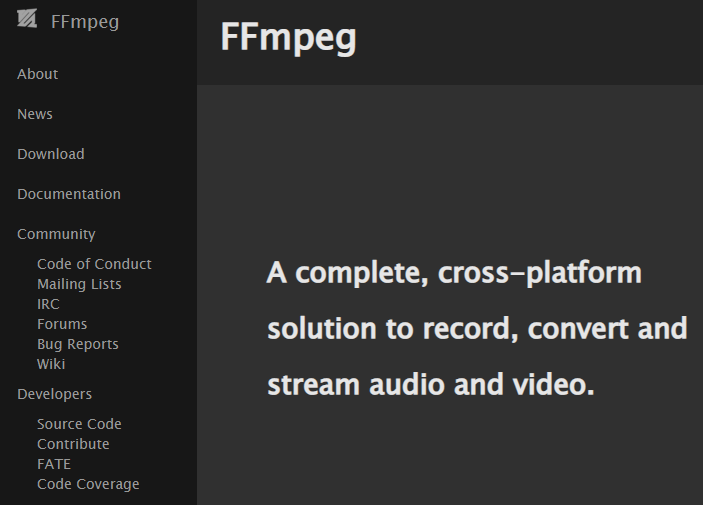Visit the Mailing Lists page
Viewport: 703px width, 505px height.
[79, 284]
